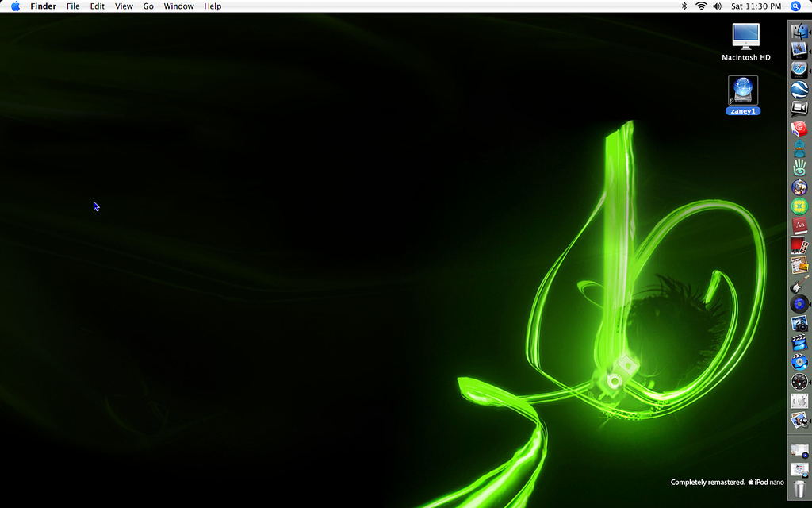Viewport: 812px width, 508px height.
Task: Open Dashboard gauge icon
Action: (x=799, y=382)
